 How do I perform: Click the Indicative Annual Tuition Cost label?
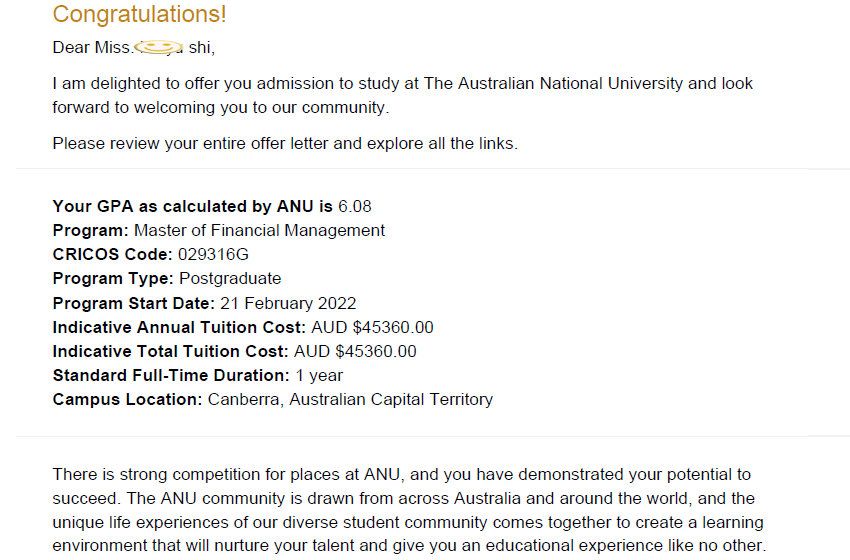click(179, 327)
